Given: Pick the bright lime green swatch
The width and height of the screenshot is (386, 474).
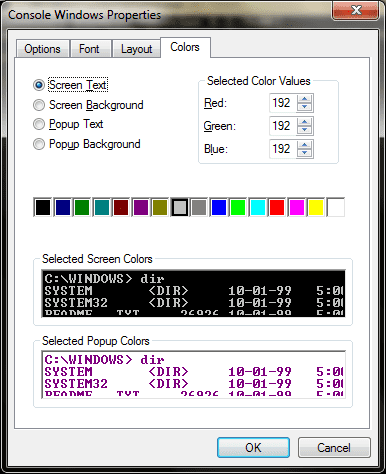Looking at the screenshot, I should pyautogui.click(x=238, y=207).
